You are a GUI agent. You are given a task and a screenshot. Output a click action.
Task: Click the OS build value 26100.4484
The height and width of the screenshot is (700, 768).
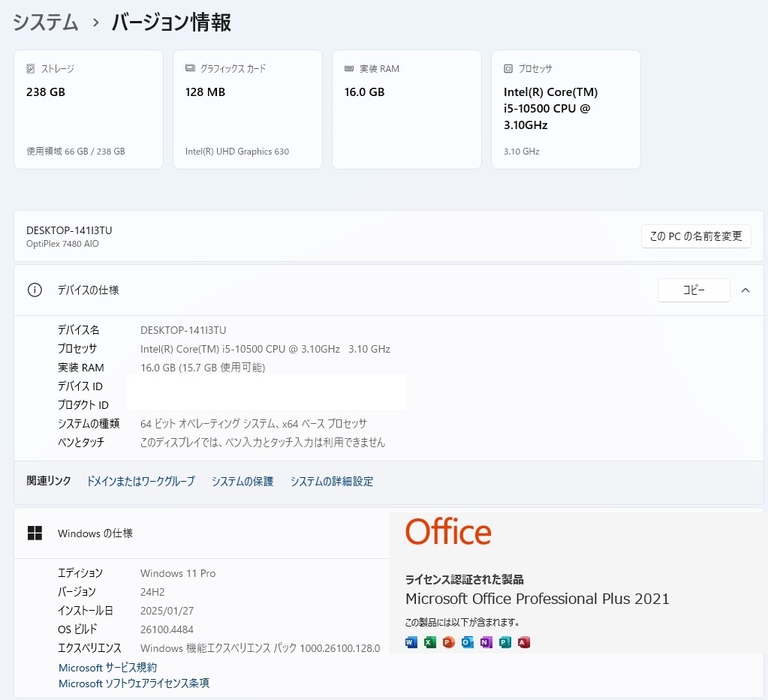pyautogui.click(x=167, y=629)
